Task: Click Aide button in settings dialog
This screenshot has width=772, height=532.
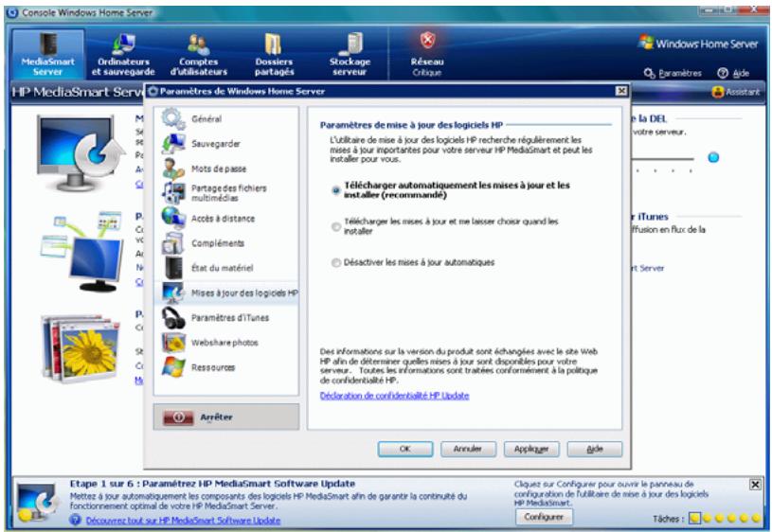Action: coord(594,449)
